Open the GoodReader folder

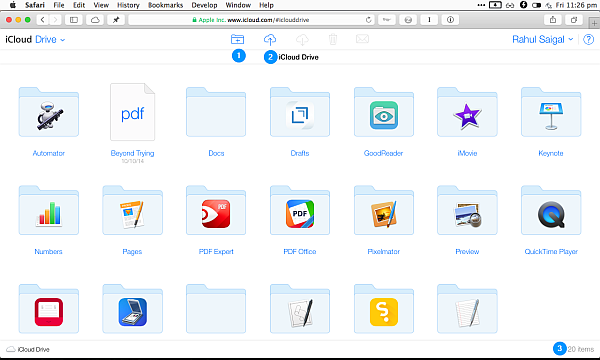point(383,112)
